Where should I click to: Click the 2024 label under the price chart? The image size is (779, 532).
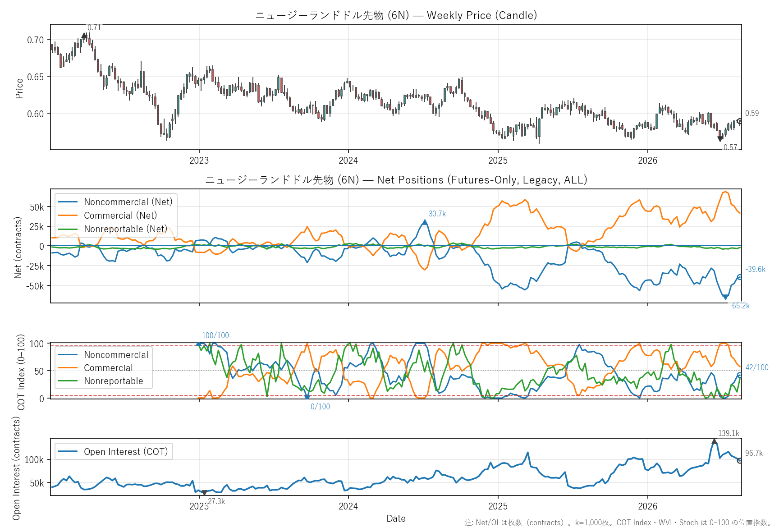(348, 161)
